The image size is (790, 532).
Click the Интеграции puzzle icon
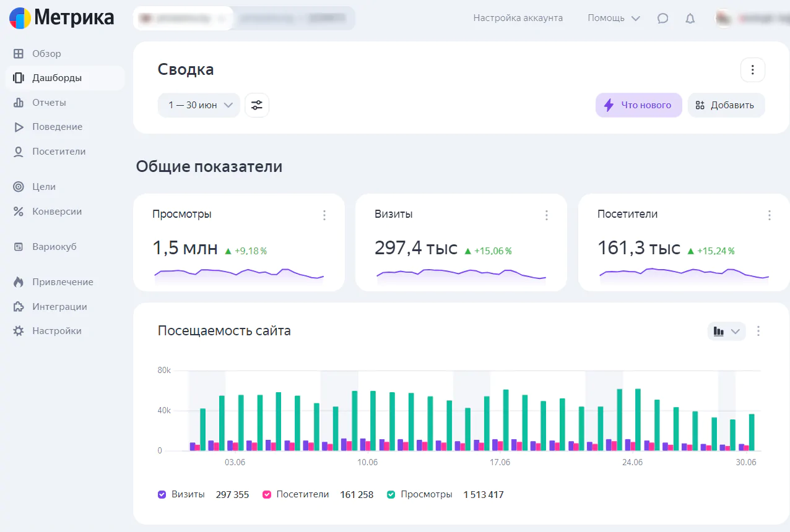coord(19,307)
